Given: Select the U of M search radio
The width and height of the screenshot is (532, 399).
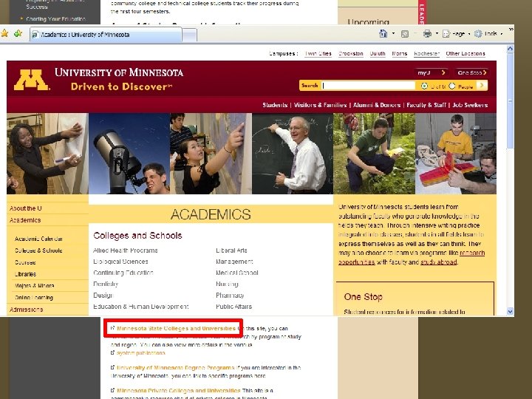Looking at the screenshot, I should coord(424,86).
